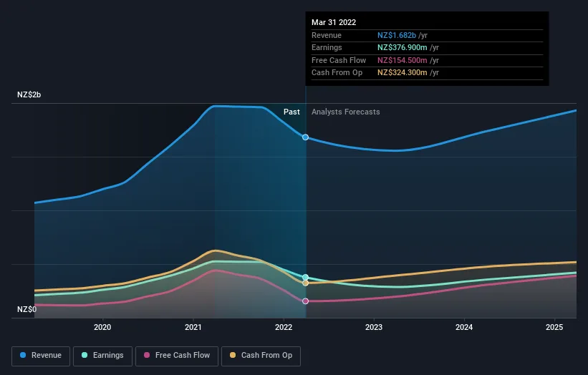Toggle the Revenue series in the legend
The height and width of the screenshot is (375, 588).
pyautogui.click(x=41, y=355)
